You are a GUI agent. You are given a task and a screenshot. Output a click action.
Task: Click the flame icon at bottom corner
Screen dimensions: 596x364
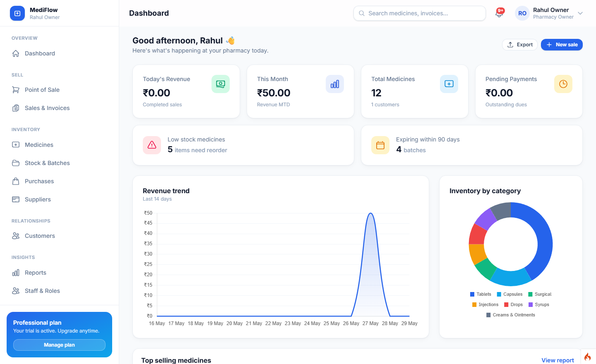588,357
